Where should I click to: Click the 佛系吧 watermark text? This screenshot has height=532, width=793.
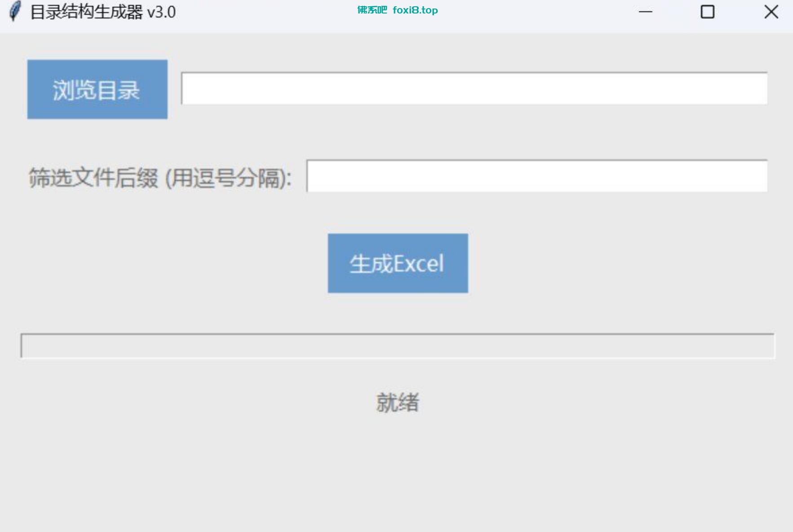(x=372, y=10)
